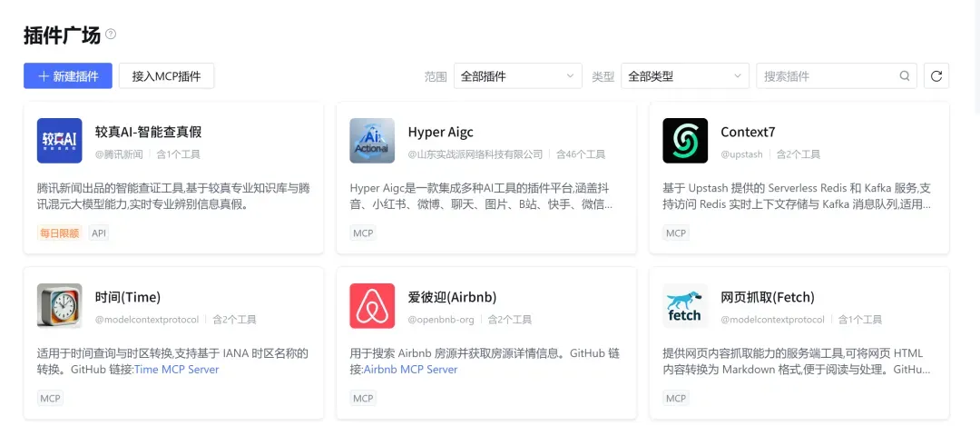Click the Hyper Aigc plugin icon
This screenshot has width=980, height=426.
pyautogui.click(x=372, y=141)
